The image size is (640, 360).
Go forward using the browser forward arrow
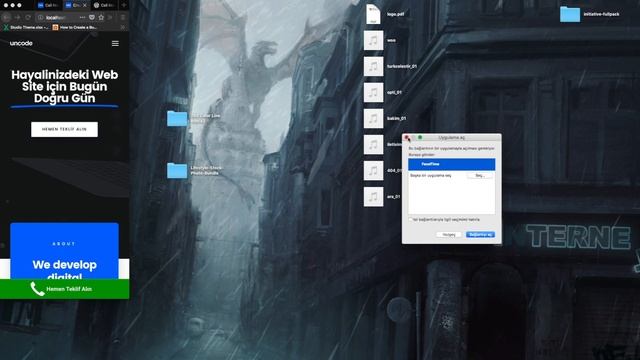(17, 18)
